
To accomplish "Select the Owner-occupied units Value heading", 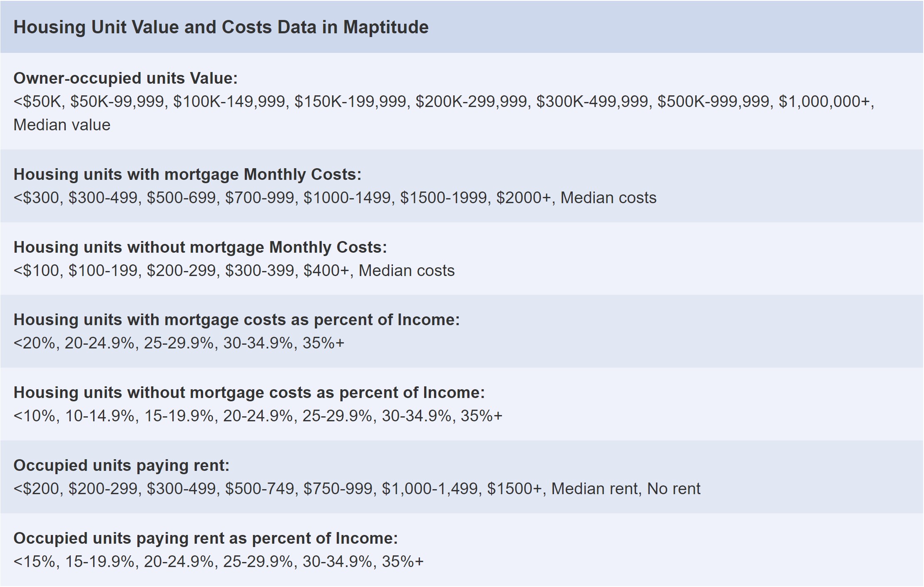I will click(125, 78).
